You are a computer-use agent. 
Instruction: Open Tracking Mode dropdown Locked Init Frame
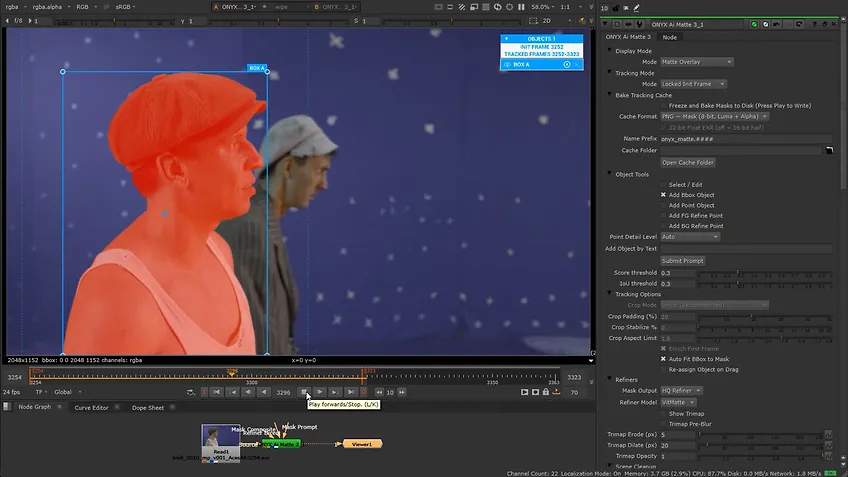(693, 84)
